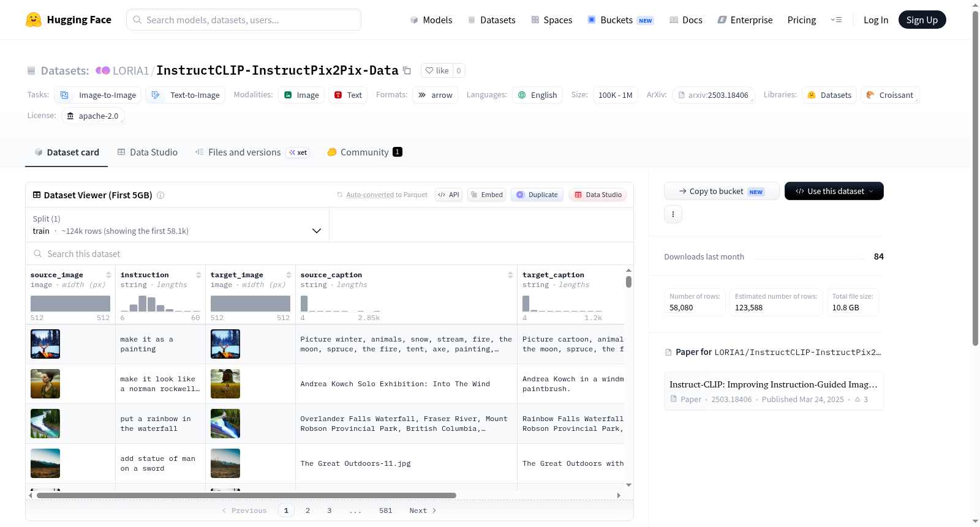Expand the extra navigation menu icon

click(x=836, y=20)
